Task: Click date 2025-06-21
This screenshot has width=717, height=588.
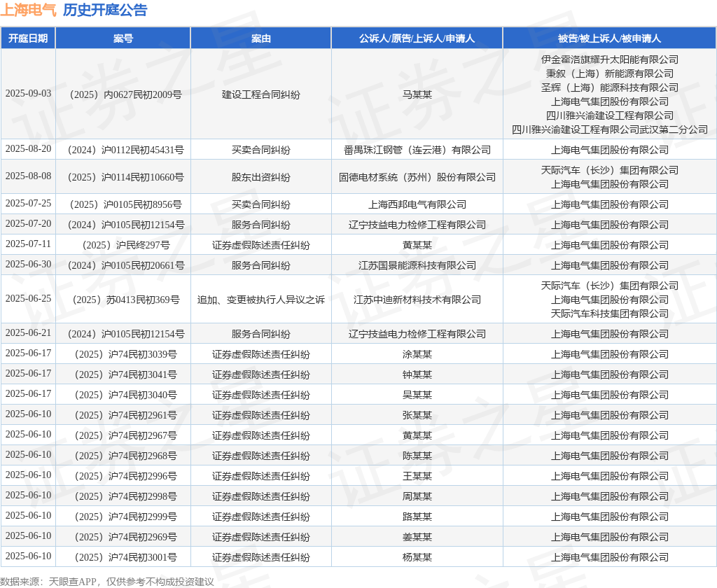Action: tap(28, 333)
